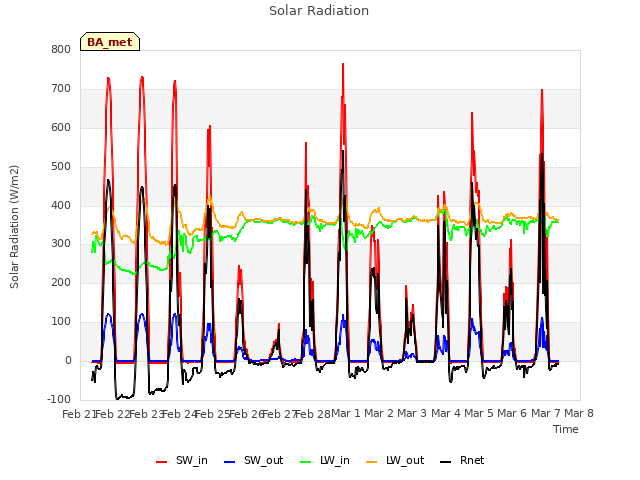Click the Mar 5 x-axis tick label
The width and height of the screenshot is (640, 480).
(x=479, y=413)
